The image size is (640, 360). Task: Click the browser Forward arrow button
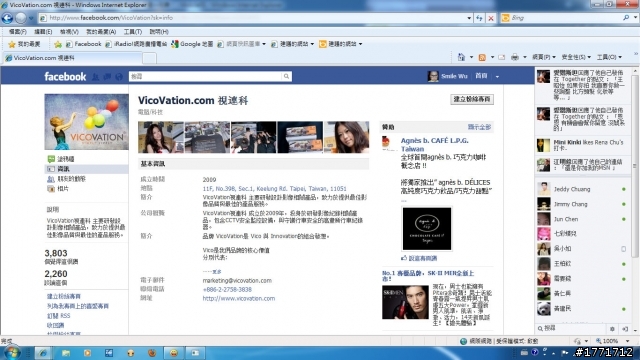click(21, 18)
